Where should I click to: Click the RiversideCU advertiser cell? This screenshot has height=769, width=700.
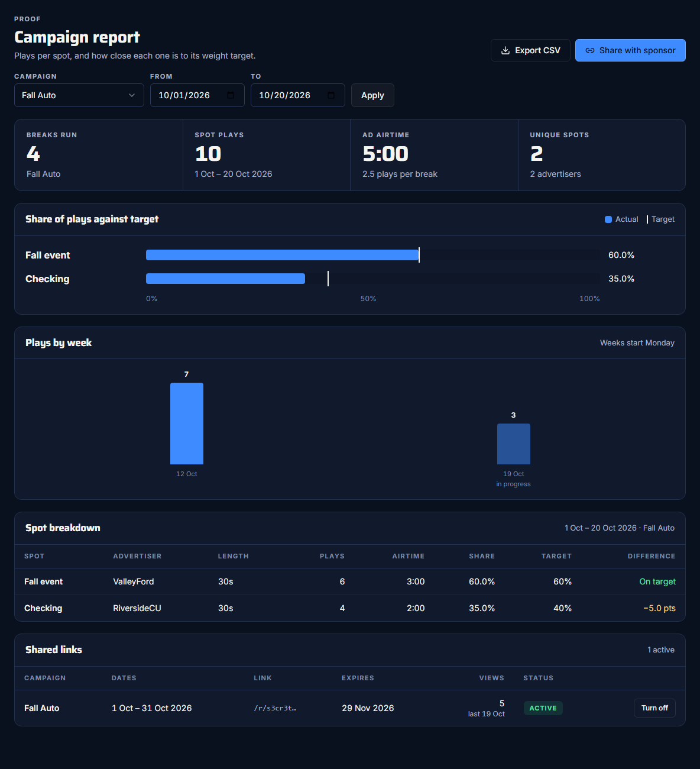[137, 608]
